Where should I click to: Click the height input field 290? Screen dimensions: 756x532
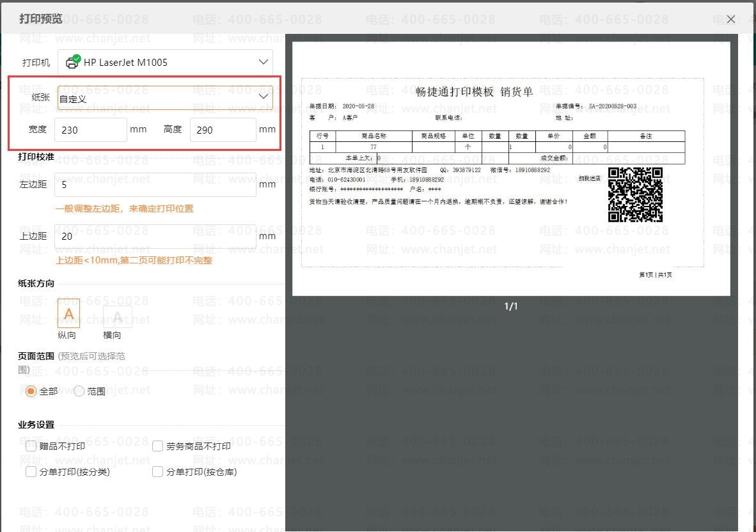pos(223,130)
